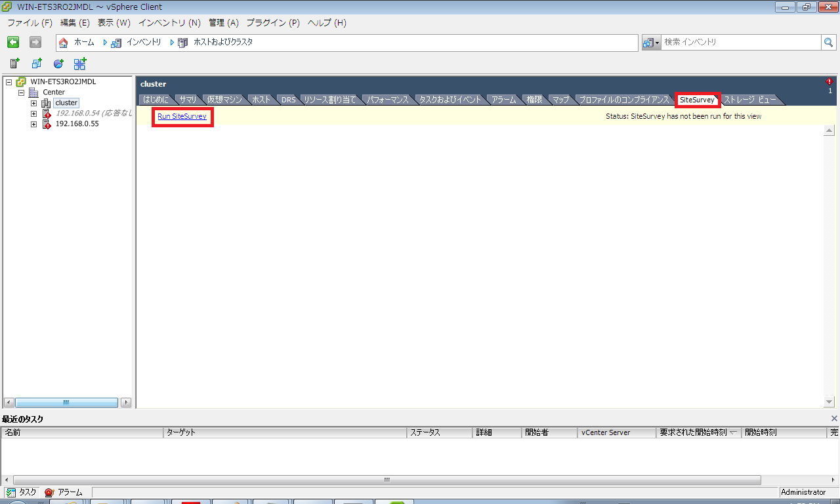Viewport: 840px width, 504px height.
Task: Select host 192.168.0.54 in the tree
Action: (x=93, y=114)
